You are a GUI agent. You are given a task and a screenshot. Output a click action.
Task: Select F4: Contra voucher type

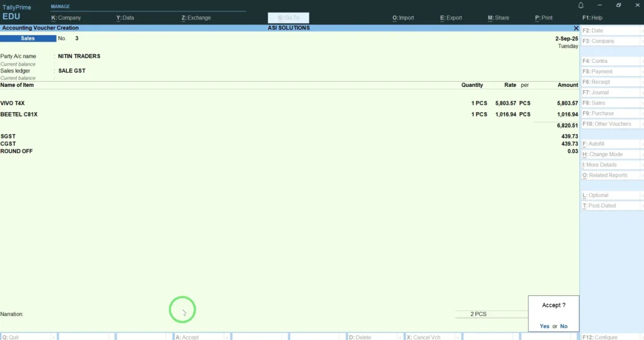(611, 61)
